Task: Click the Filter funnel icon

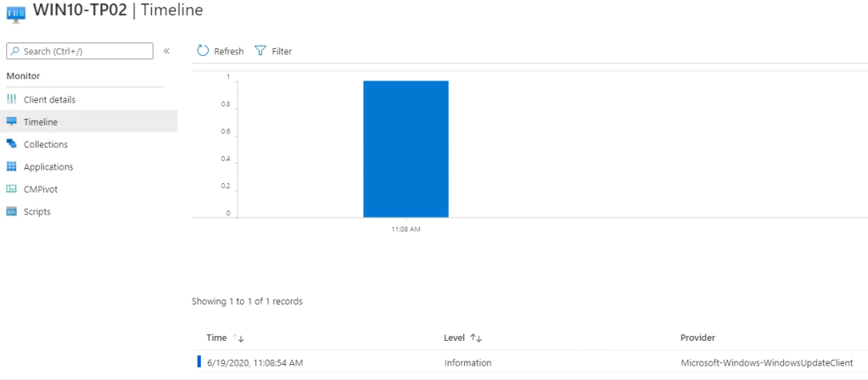Action: click(x=260, y=51)
